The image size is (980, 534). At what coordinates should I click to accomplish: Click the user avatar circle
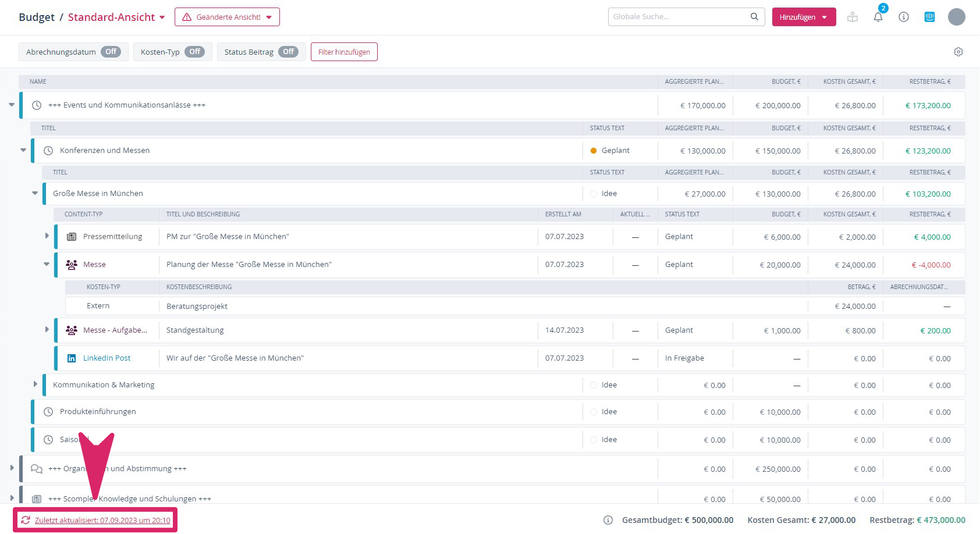click(x=956, y=17)
